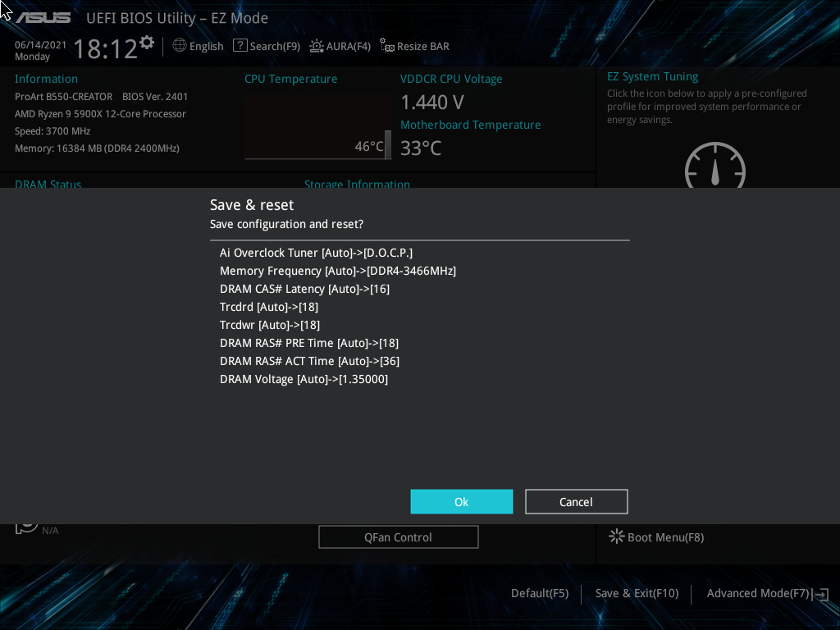This screenshot has height=630, width=840.
Task: Select DRAM CAS# Latency change line
Action: (305, 289)
